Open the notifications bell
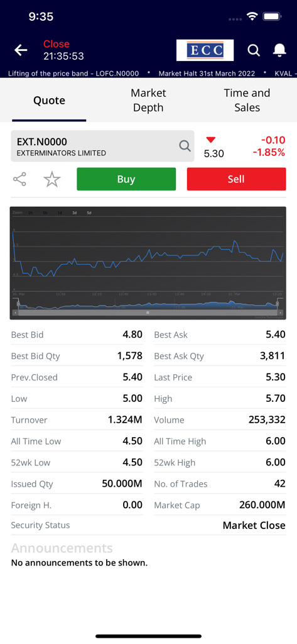This screenshot has width=297, height=644. 279,50
